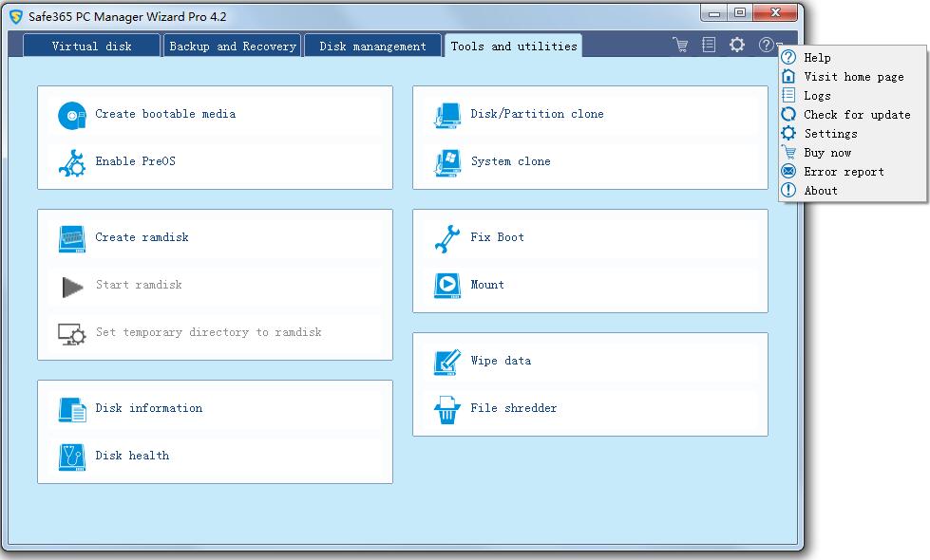Click the Create bootable media disc icon

coord(72,115)
